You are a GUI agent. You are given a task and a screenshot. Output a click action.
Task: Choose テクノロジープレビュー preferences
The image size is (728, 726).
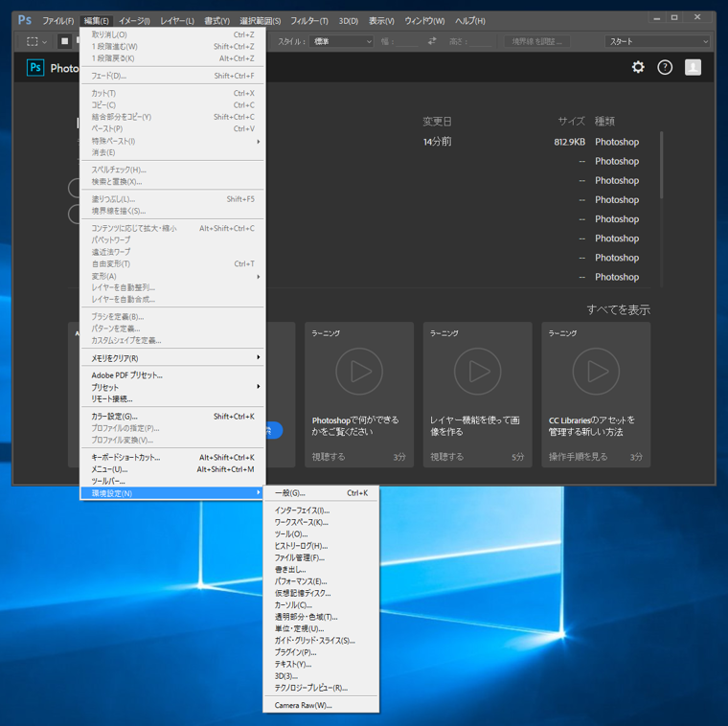pyautogui.click(x=321, y=688)
